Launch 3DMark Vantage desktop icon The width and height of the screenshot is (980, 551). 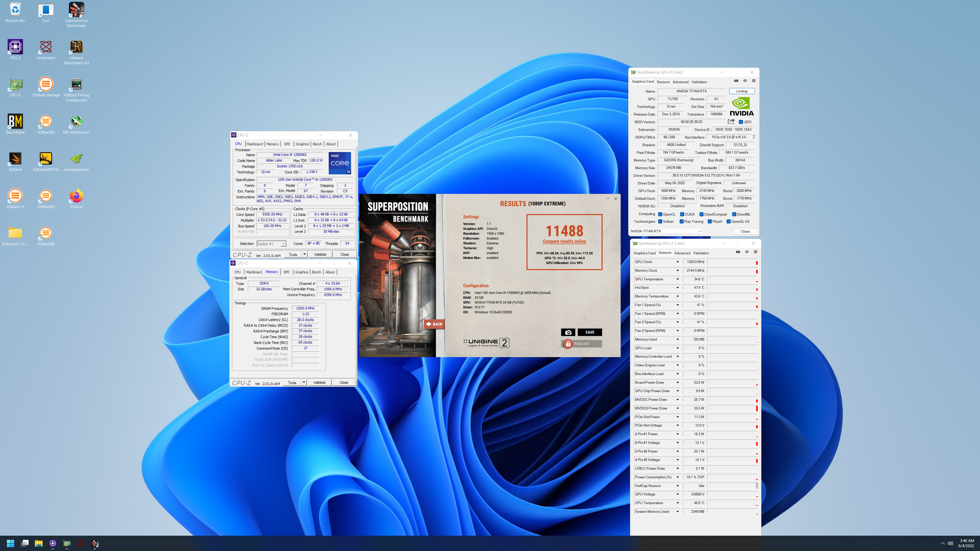coord(46,87)
